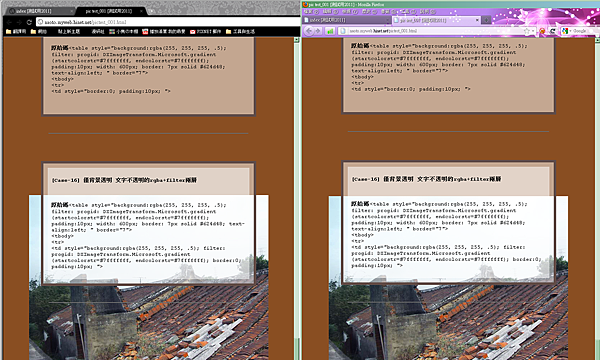Close the index tab in Chrome
The image size is (600, 360).
click(x=71, y=11)
